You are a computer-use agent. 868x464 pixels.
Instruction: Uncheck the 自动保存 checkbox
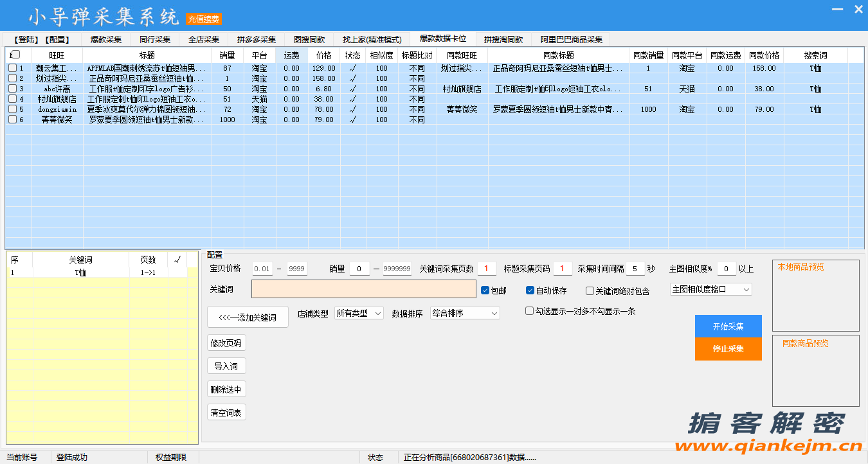530,290
